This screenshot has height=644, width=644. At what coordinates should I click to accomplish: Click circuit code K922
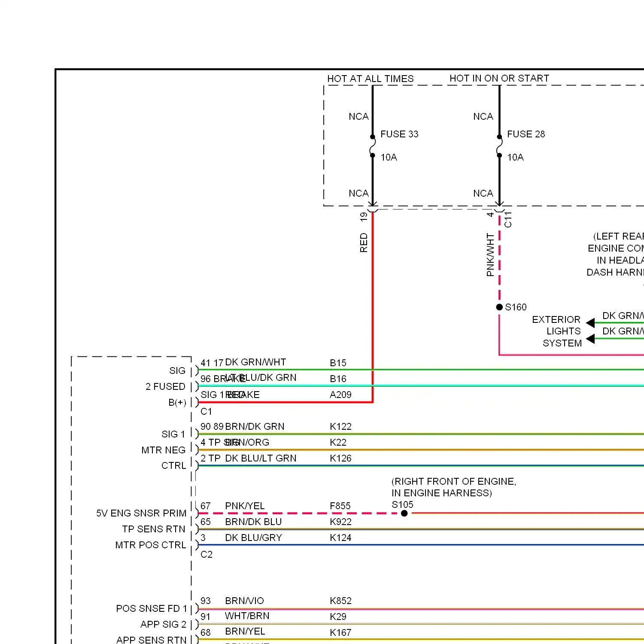[340, 522]
